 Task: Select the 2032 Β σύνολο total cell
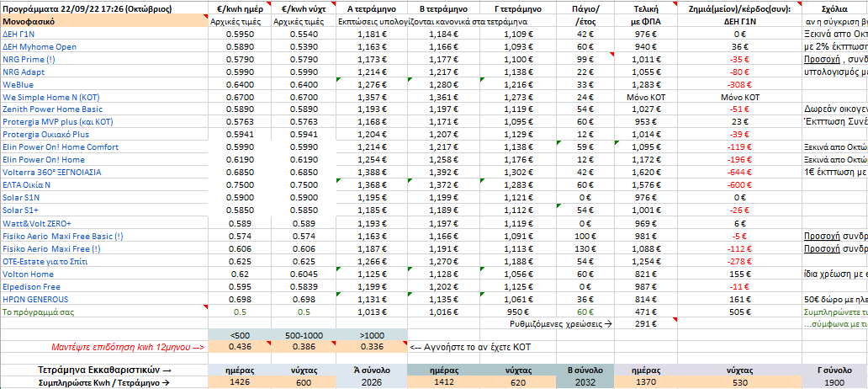(585, 382)
